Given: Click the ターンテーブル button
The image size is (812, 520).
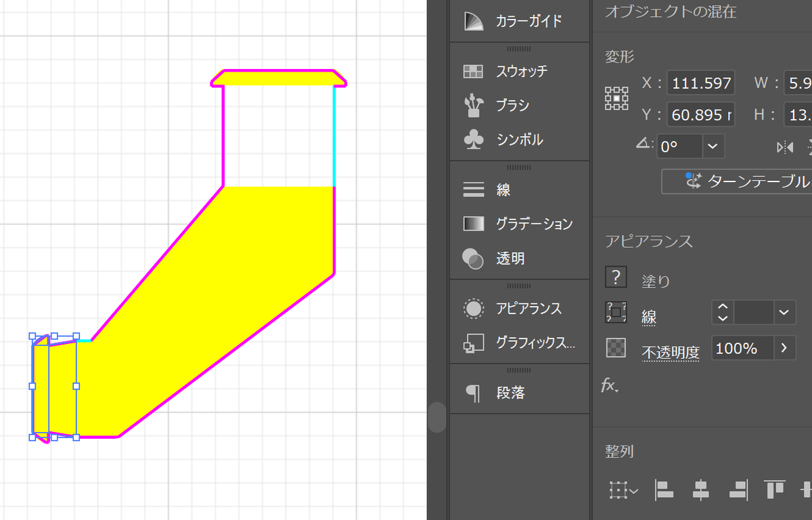Looking at the screenshot, I should [738, 181].
